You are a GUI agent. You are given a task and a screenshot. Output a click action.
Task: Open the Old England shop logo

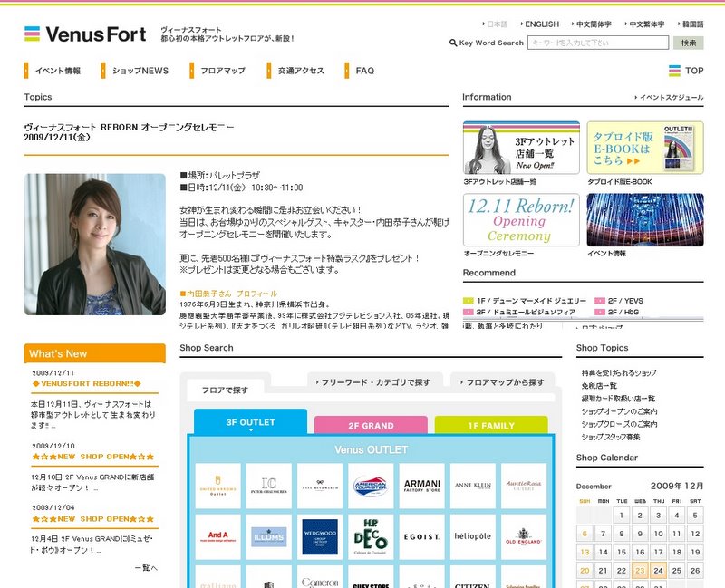(524, 536)
